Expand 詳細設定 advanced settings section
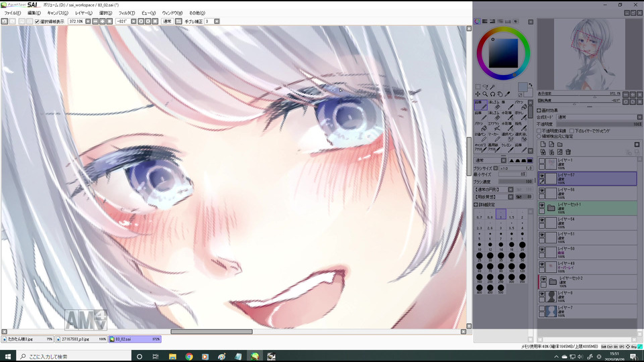The width and height of the screenshot is (644, 362). pyautogui.click(x=476, y=204)
